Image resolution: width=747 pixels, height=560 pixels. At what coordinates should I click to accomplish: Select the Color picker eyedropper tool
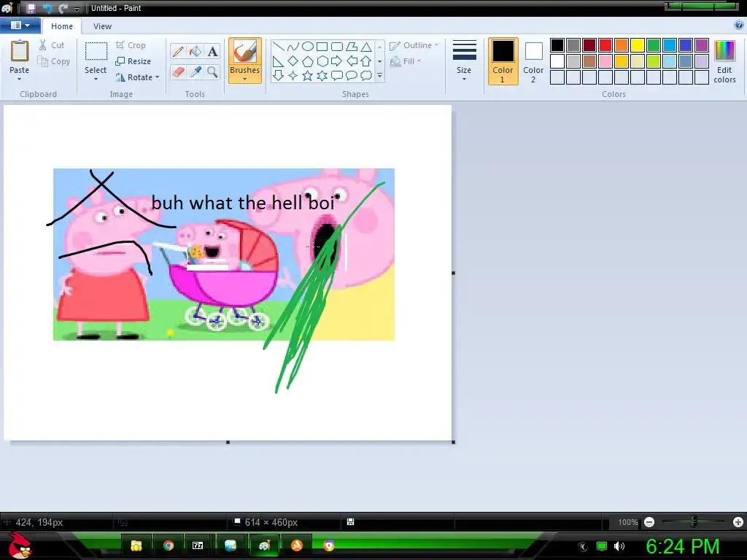tap(196, 72)
